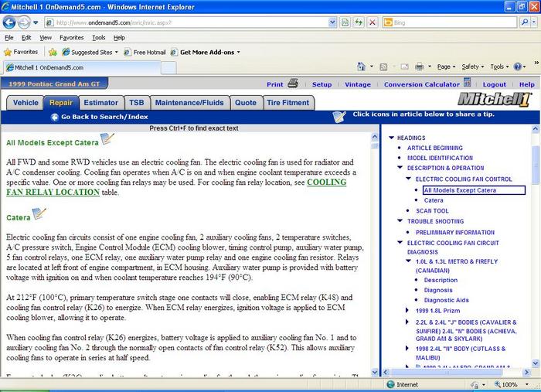Select Catera in headings tree

click(x=434, y=200)
